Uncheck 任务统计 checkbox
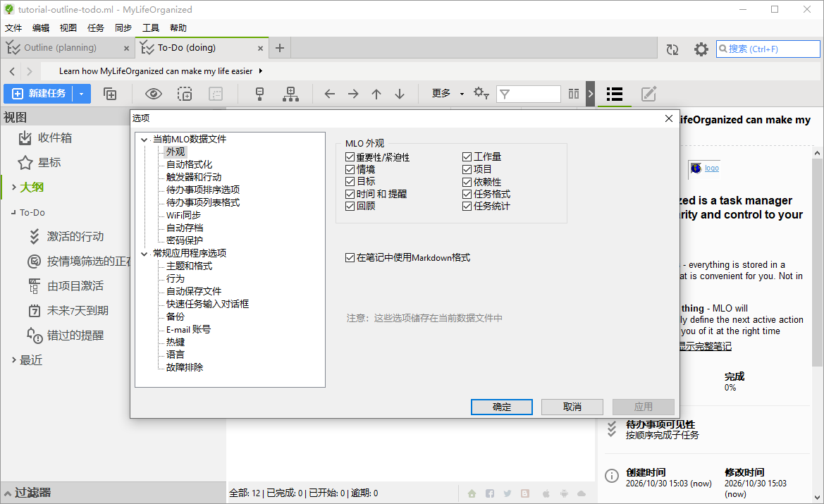824x504 pixels. (467, 206)
